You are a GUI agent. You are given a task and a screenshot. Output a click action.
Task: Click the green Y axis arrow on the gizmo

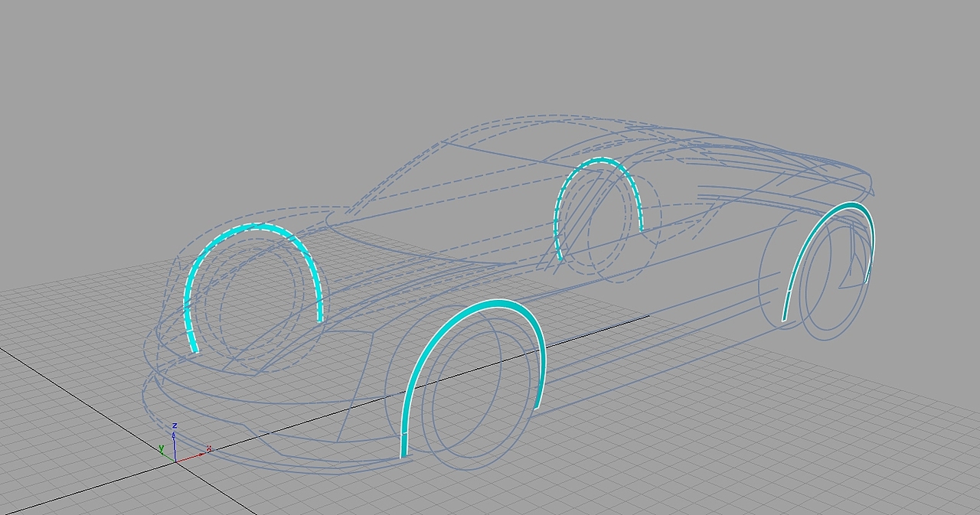click(168, 456)
